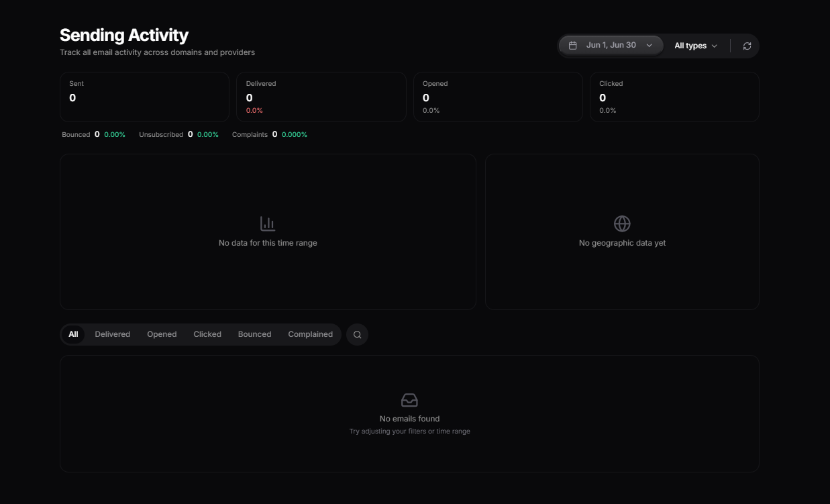Click the Delivered stat card label

tap(261, 84)
